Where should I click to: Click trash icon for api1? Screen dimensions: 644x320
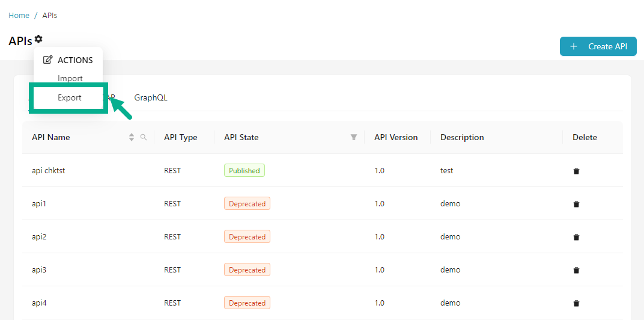[x=576, y=204]
